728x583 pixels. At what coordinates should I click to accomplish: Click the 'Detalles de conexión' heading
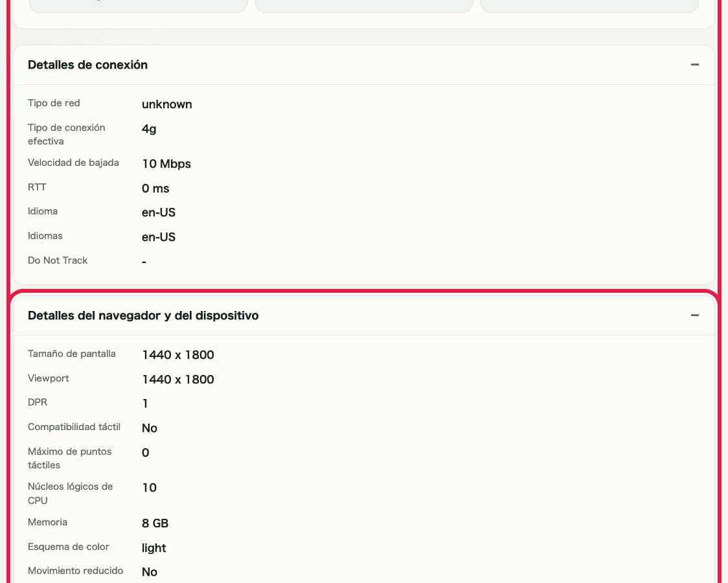click(87, 65)
